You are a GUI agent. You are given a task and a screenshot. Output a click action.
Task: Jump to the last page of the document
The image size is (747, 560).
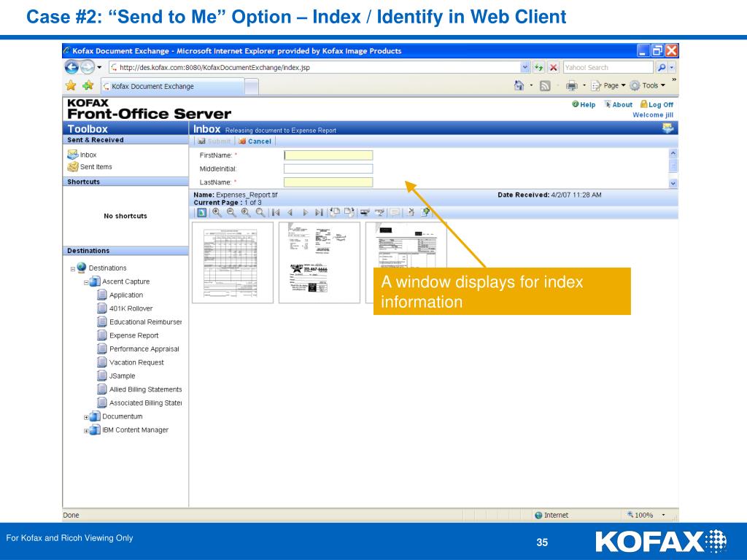coord(320,212)
